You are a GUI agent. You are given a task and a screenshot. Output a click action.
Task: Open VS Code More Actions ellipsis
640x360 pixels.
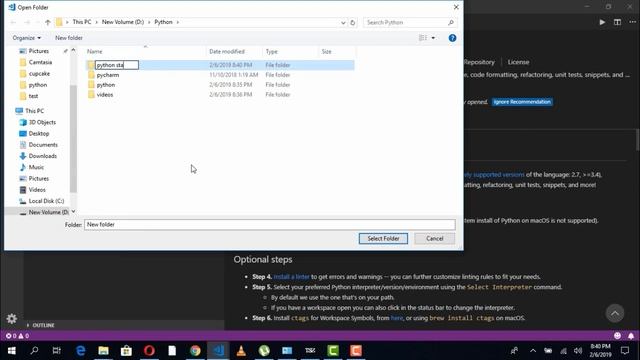coord(632,22)
